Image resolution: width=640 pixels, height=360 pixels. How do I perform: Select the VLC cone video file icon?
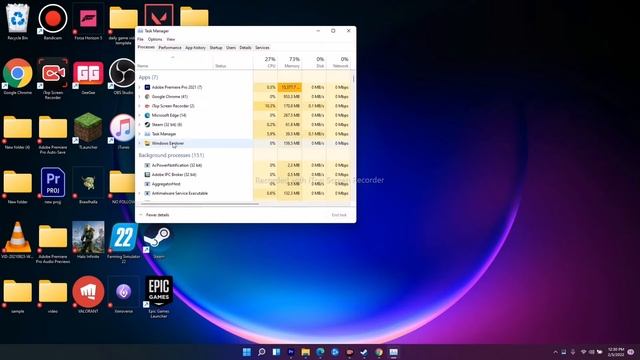(18, 241)
